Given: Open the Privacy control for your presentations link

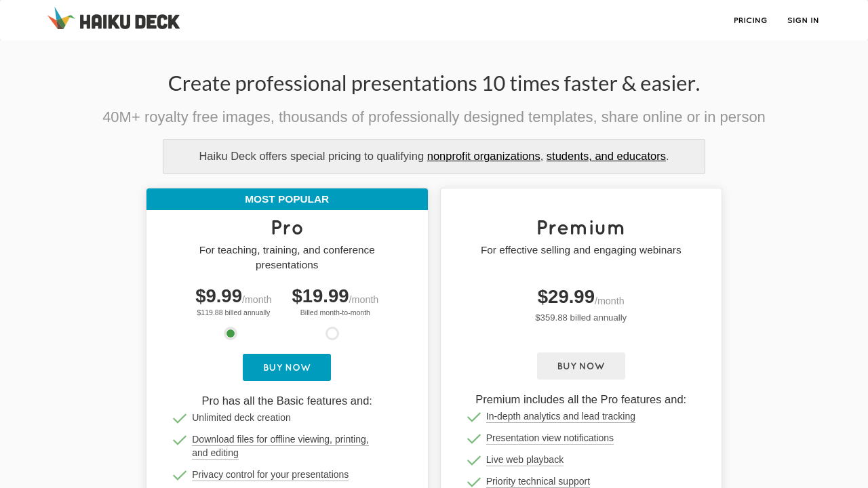Looking at the screenshot, I should (x=270, y=474).
